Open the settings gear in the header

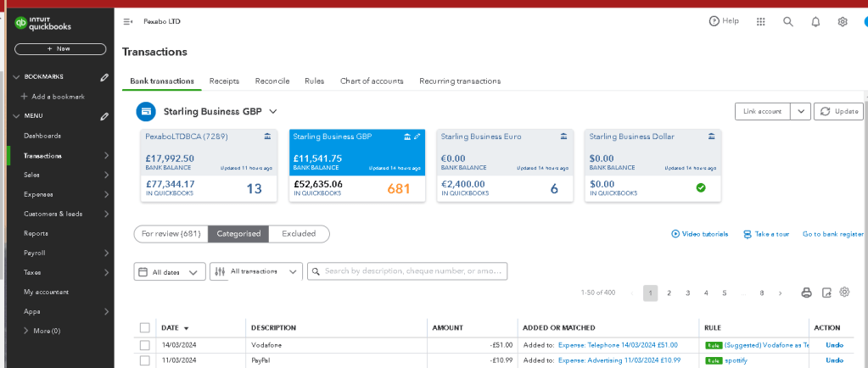click(x=843, y=21)
